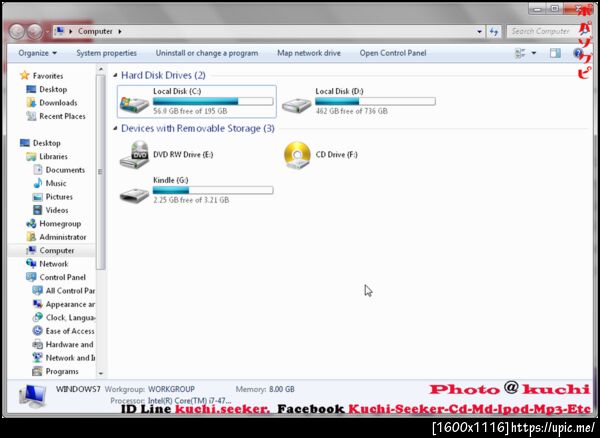Click the '56.8 GB free of 195 GB' text
Screen dimensions: 600x438
(x=190, y=111)
